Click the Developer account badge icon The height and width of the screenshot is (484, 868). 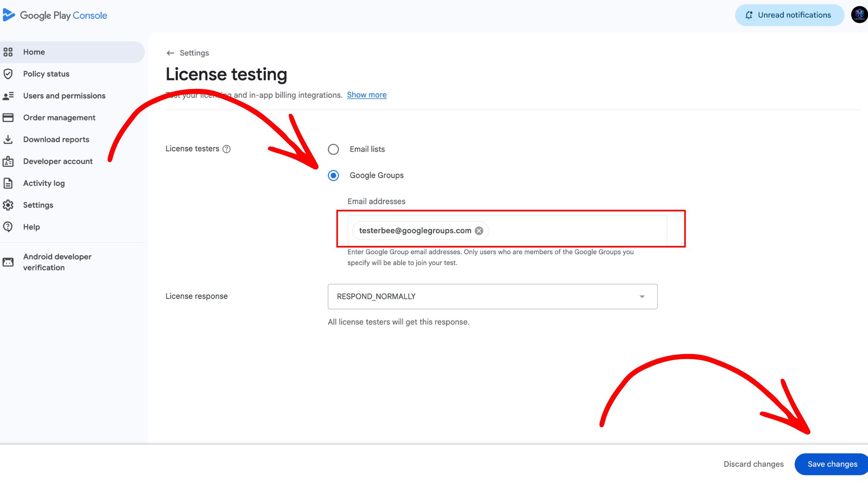click(8, 161)
